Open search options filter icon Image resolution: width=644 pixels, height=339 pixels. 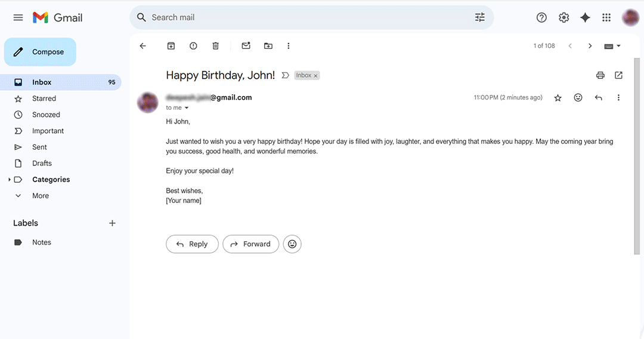tap(479, 17)
